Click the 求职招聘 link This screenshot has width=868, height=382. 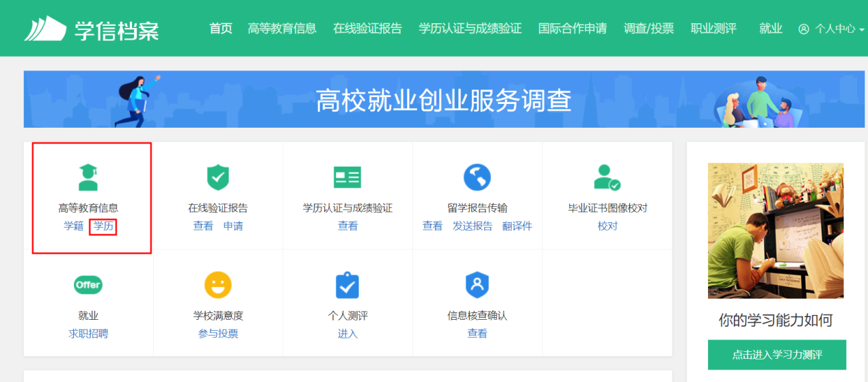pos(88,334)
